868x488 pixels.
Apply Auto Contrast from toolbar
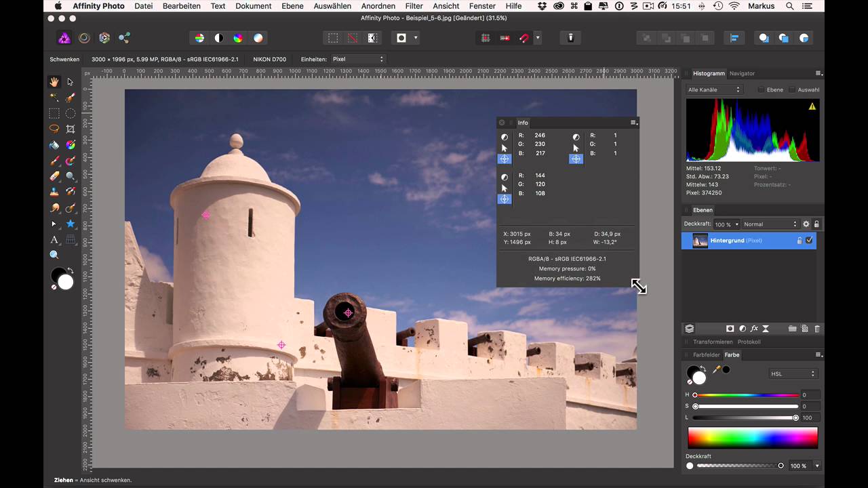[x=219, y=38]
